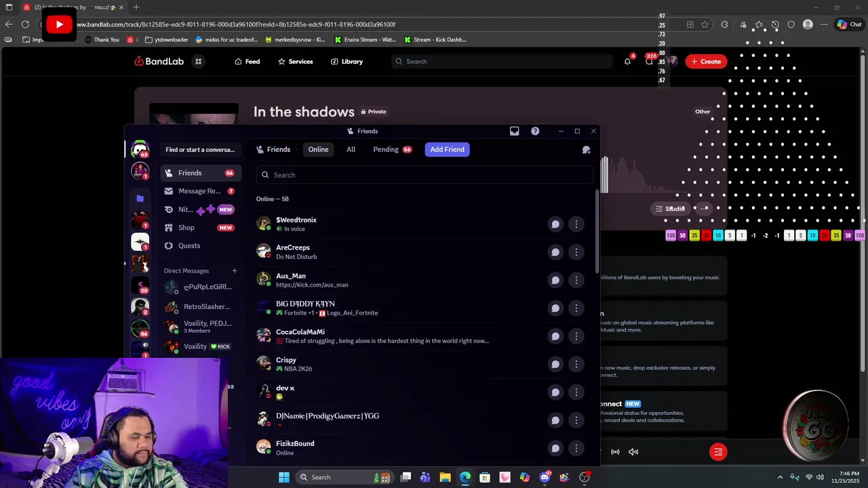
Task: Click the Add Friend button
Action: coord(447,150)
